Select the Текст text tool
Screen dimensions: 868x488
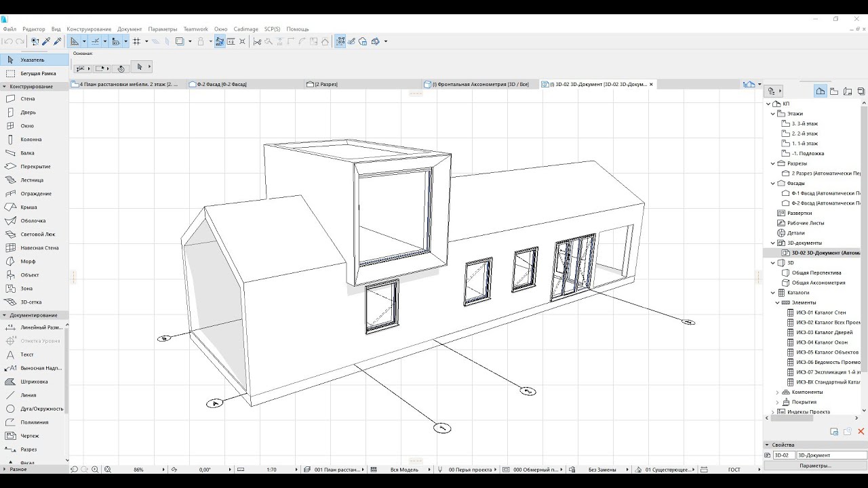[34, 354]
